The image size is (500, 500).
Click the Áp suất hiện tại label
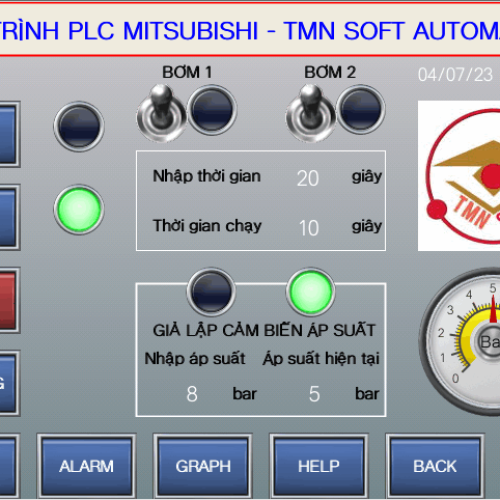tap(321, 359)
